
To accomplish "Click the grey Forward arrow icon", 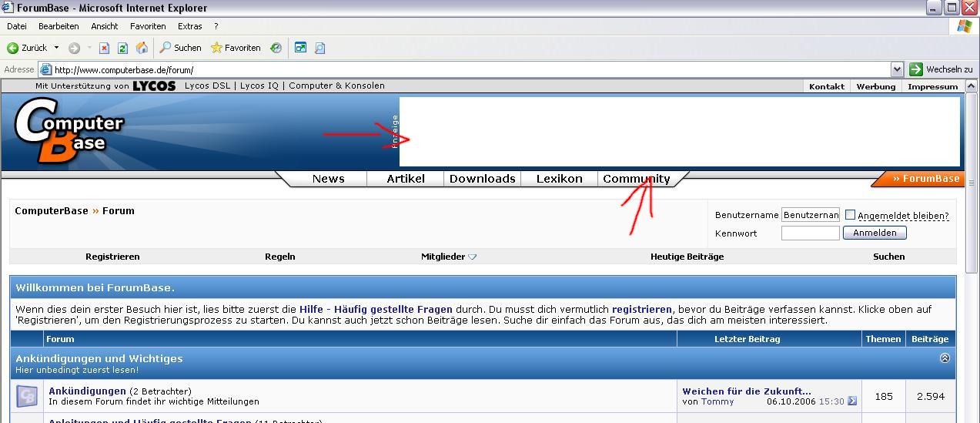I will tap(75, 48).
